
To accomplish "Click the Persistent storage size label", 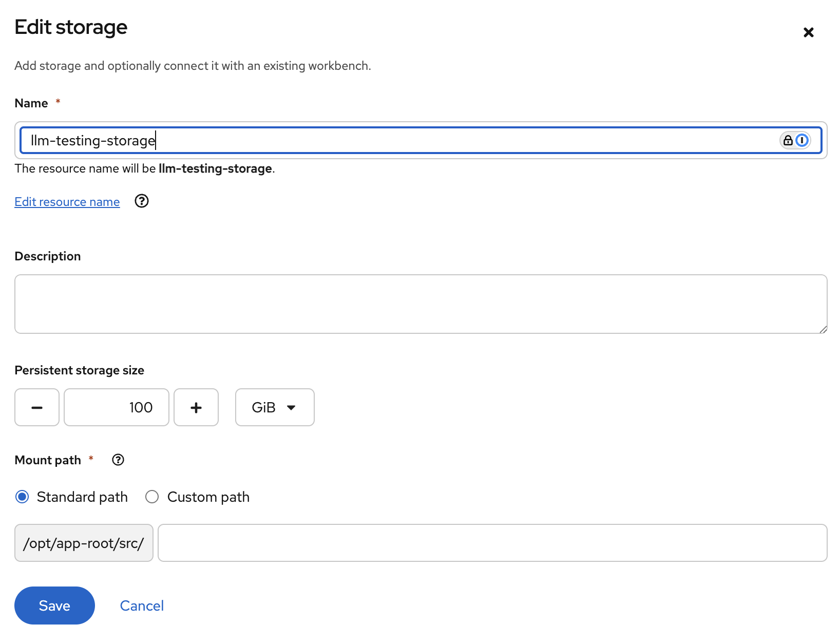I will tap(80, 370).
